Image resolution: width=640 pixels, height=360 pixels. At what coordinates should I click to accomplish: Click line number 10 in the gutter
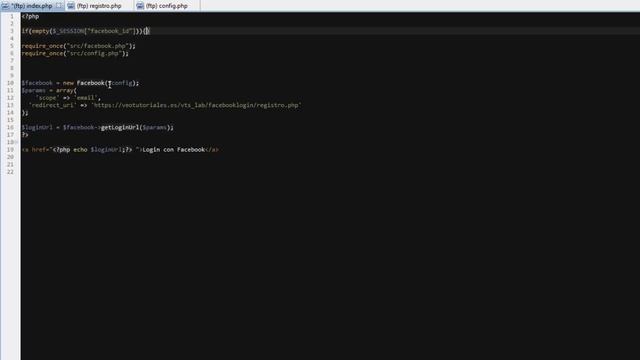[x=10, y=83]
